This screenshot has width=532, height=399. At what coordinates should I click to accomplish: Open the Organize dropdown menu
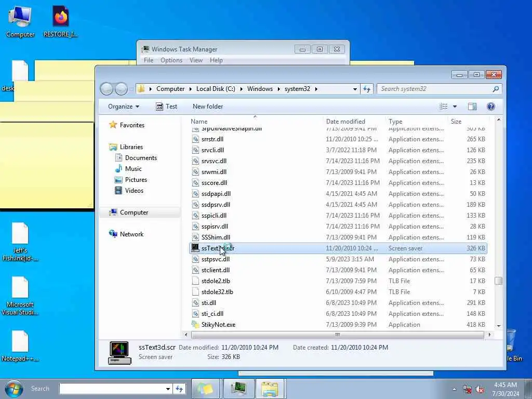[124, 107]
